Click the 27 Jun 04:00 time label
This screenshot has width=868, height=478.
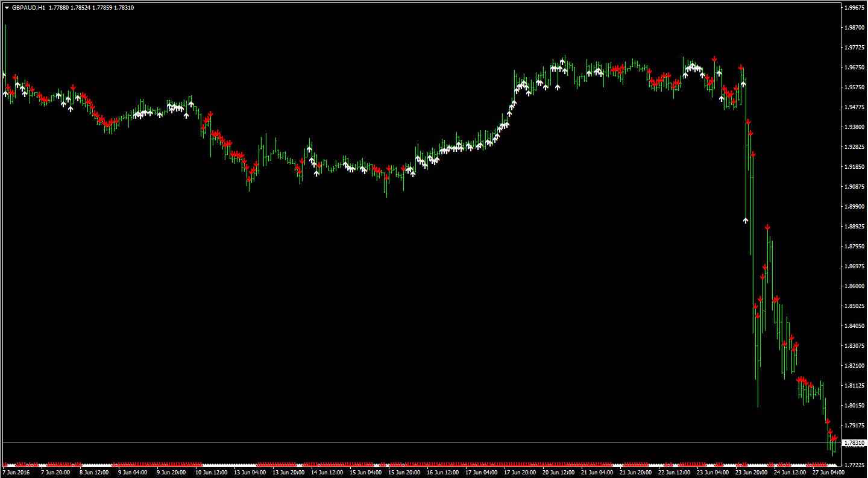[828, 473]
